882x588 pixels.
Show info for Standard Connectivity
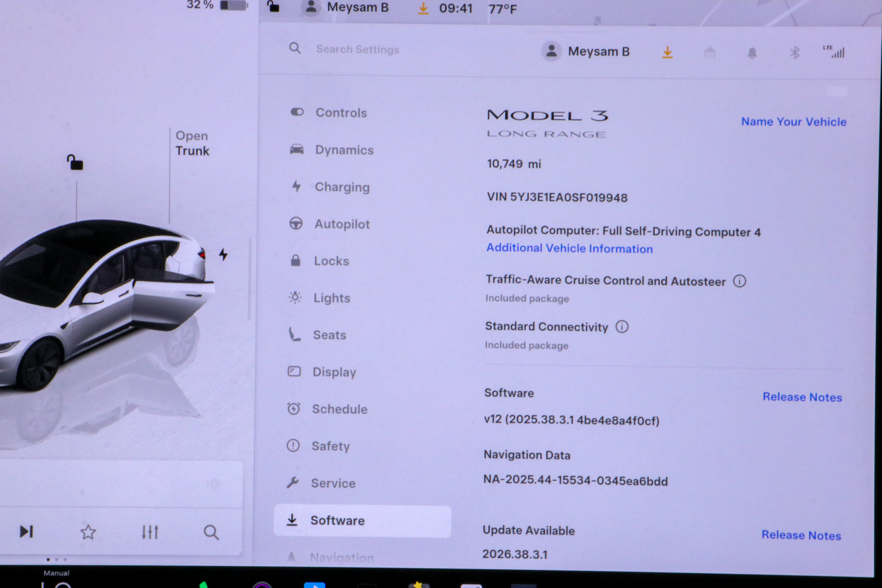(622, 327)
